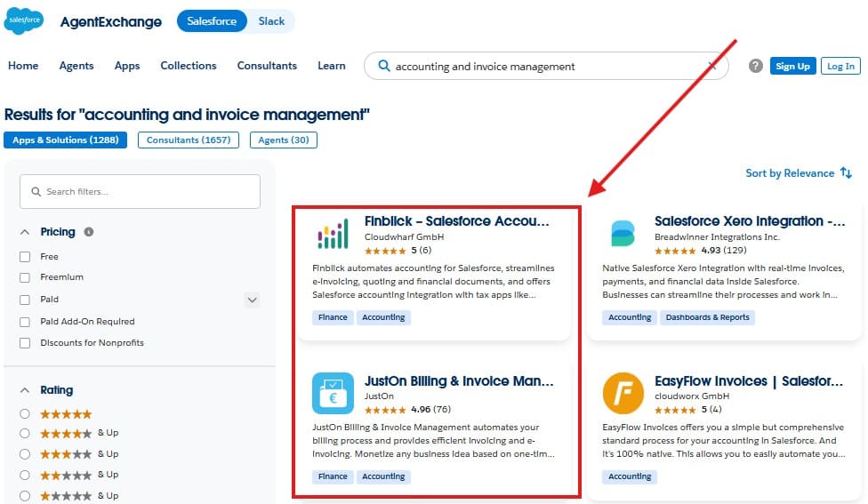
Task: Click the Search filters input field
Action: [x=140, y=191]
